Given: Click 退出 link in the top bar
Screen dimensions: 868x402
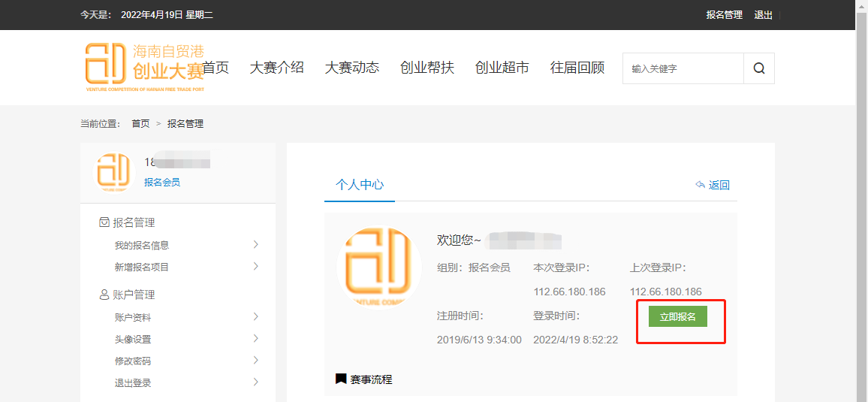Looking at the screenshot, I should click(x=763, y=15).
